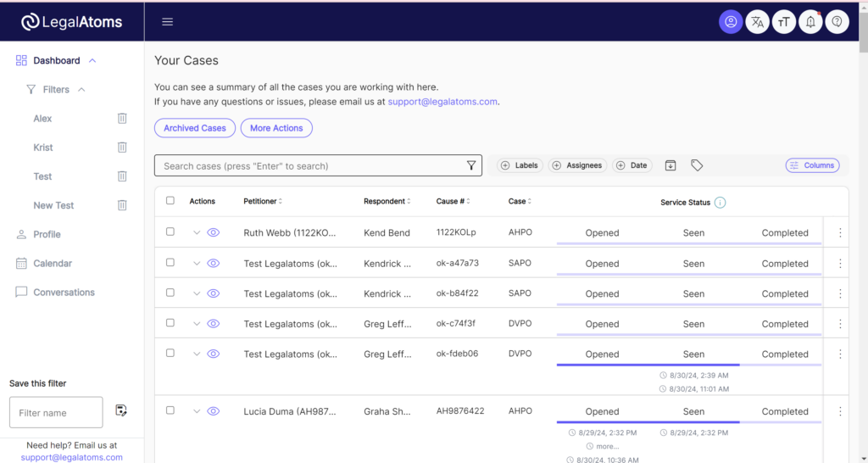The image size is (868, 463).
Task: Open Archived Cases
Action: 195,128
